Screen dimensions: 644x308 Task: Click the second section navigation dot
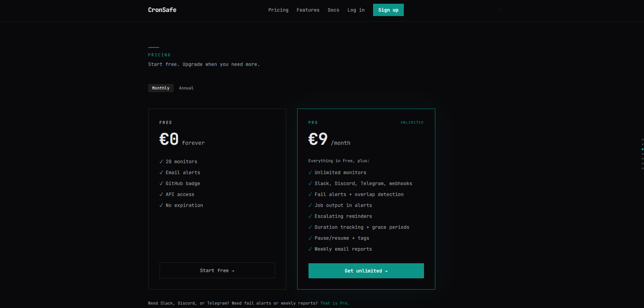pos(643,144)
